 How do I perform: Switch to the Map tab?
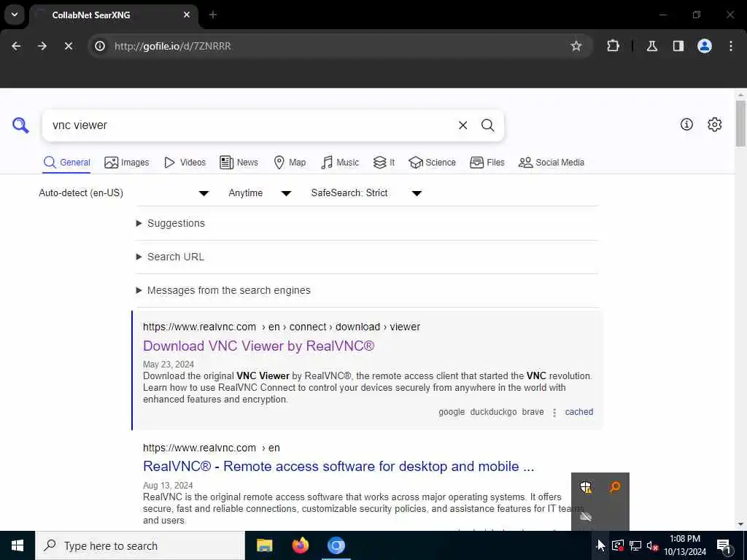(290, 163)
